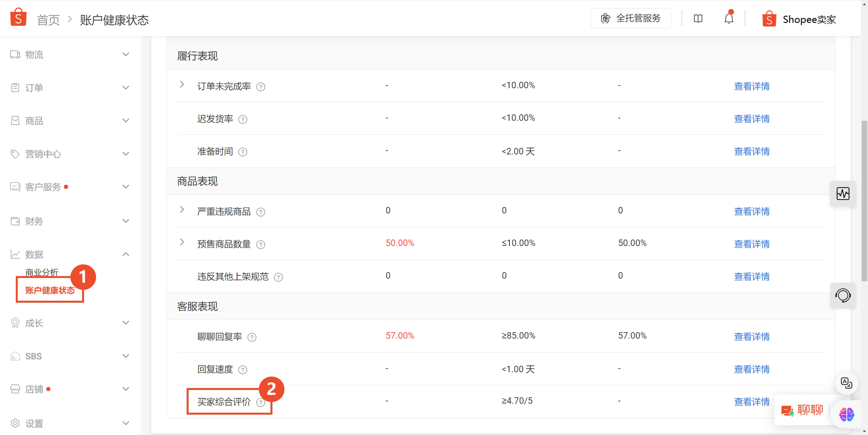Open the customer support headset icon
Image resolution: width=868 pixels, height=435 pixels.
[x=843, y=295]
